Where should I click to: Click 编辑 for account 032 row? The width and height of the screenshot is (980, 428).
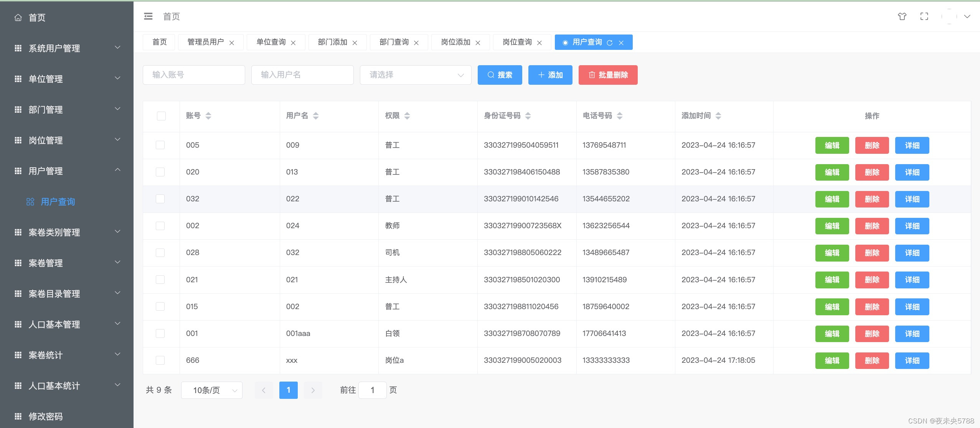[832, 199]
